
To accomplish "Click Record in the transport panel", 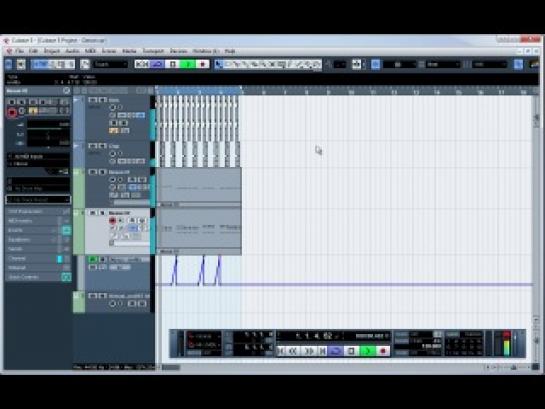I will pyautogui.click(x=383, y=351).
